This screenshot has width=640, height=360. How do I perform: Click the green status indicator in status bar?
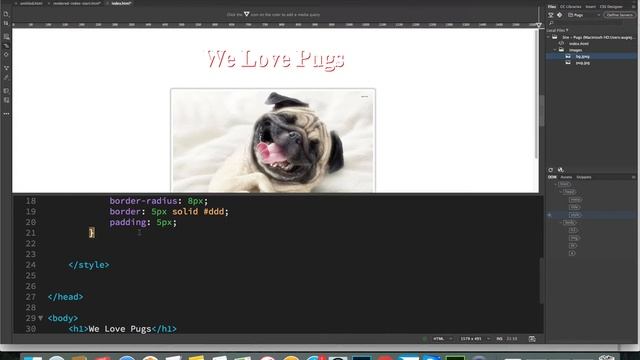click(424, 339)
